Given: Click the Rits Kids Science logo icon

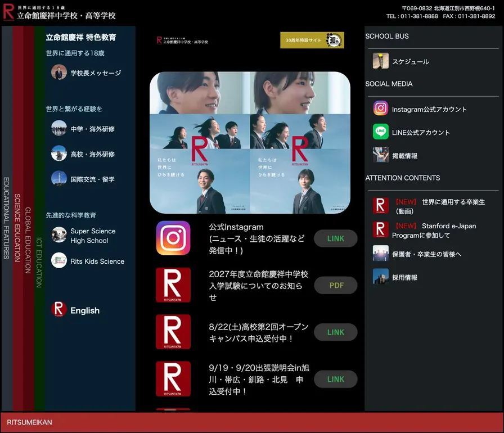Looking at the screenshot, I should click(59, 260).
